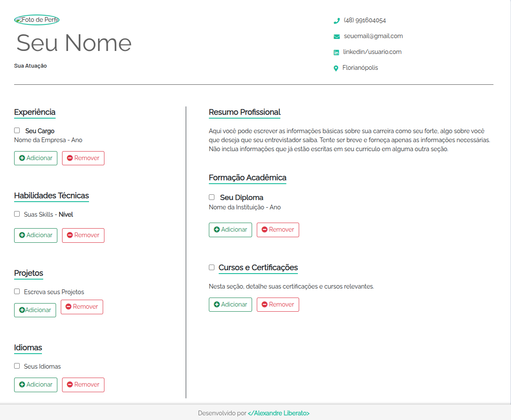511x420 pixels.
Task: Add a new Formação Acadêmica entry
Action: [x=230, y=229]
